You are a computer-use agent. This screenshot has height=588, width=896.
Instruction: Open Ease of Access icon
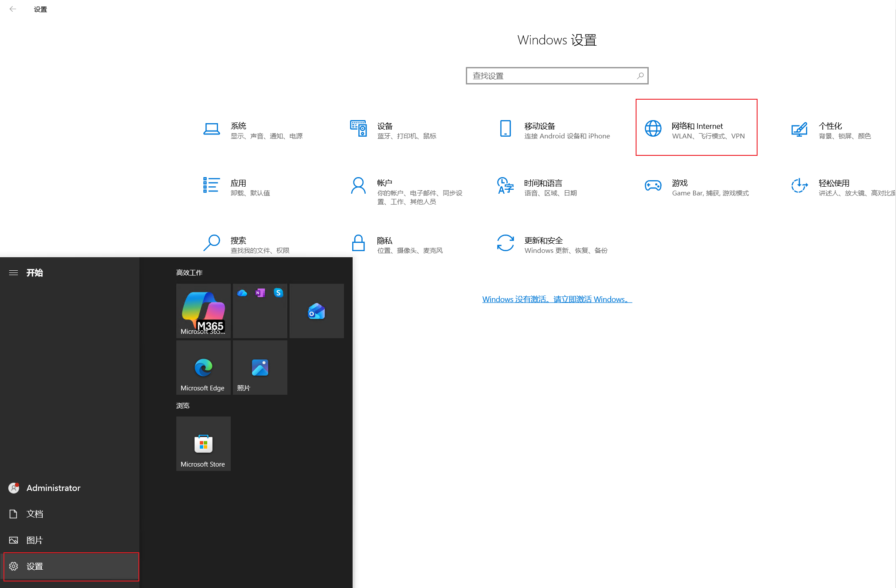pos(799,186)
